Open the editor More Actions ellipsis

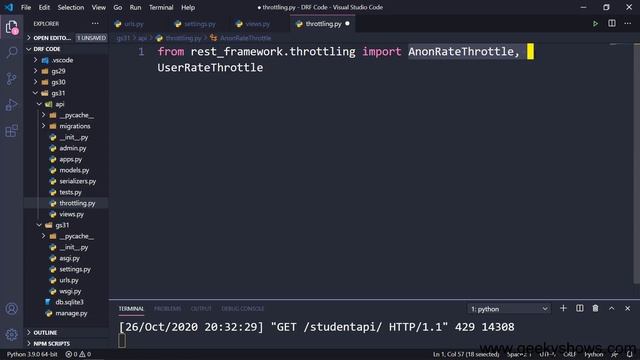(x=627, y=24)
